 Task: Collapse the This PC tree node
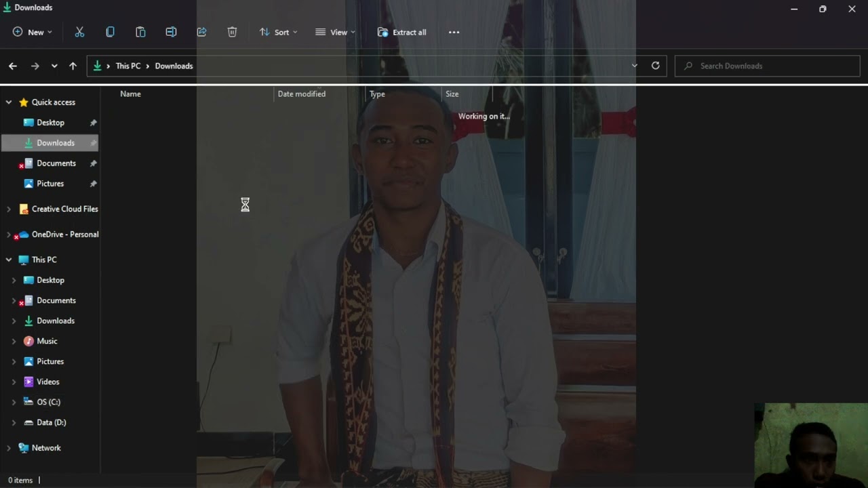coord(9,260)
